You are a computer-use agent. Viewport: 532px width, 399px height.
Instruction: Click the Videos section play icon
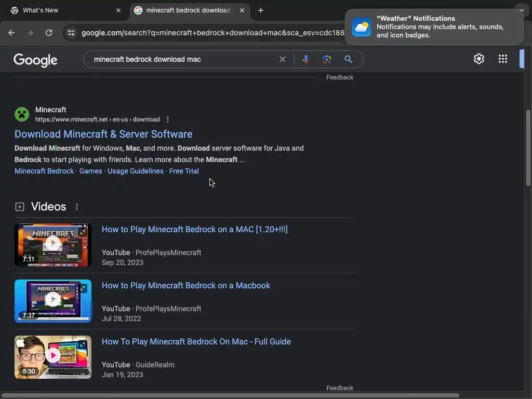(20, 207)
